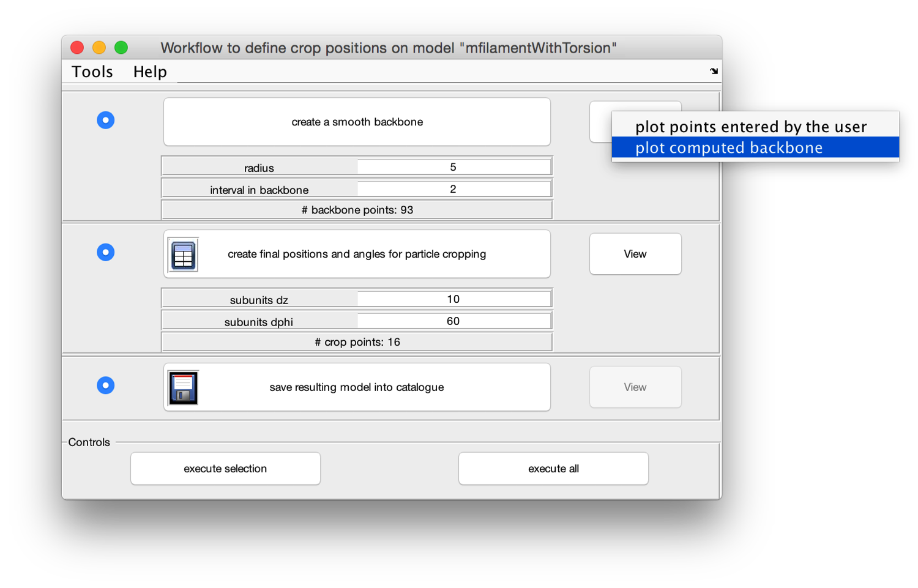Click the radius input field
The width and height of the screenshot is (918, 588).
coord(453,167)
